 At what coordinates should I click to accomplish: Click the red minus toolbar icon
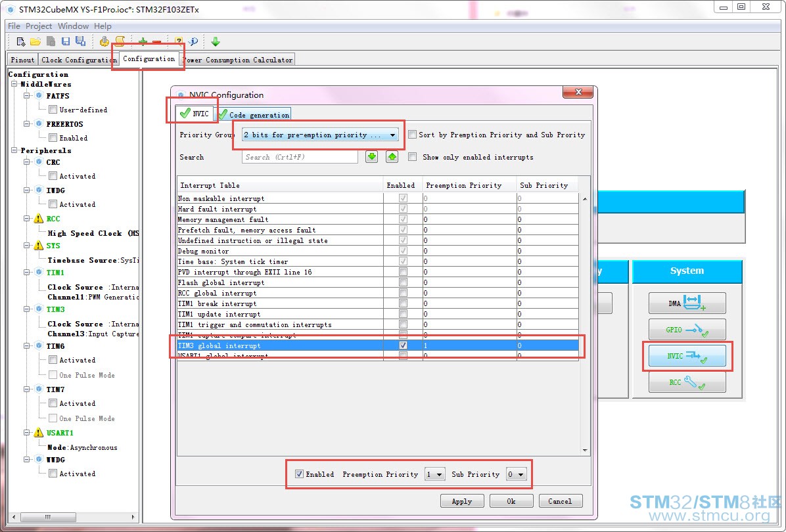(x=157, y=41)
